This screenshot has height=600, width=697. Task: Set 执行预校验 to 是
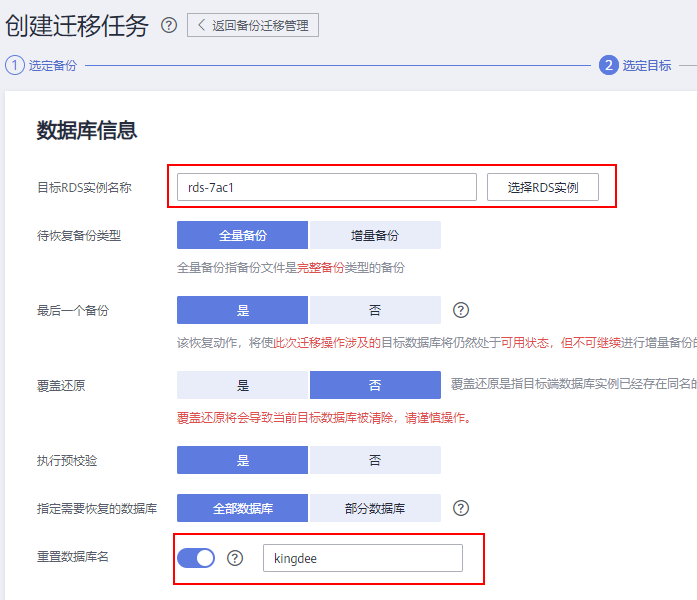(x=242, y=460)
